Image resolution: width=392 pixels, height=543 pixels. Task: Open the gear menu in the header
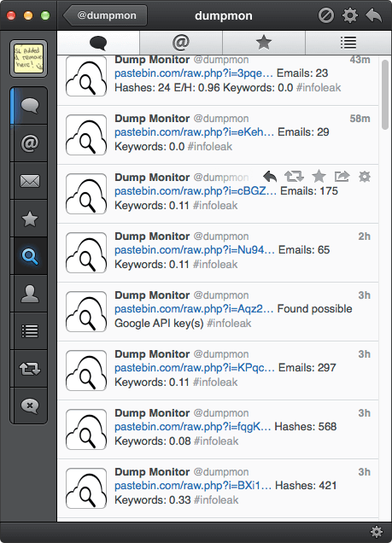[x=350, y=15]
